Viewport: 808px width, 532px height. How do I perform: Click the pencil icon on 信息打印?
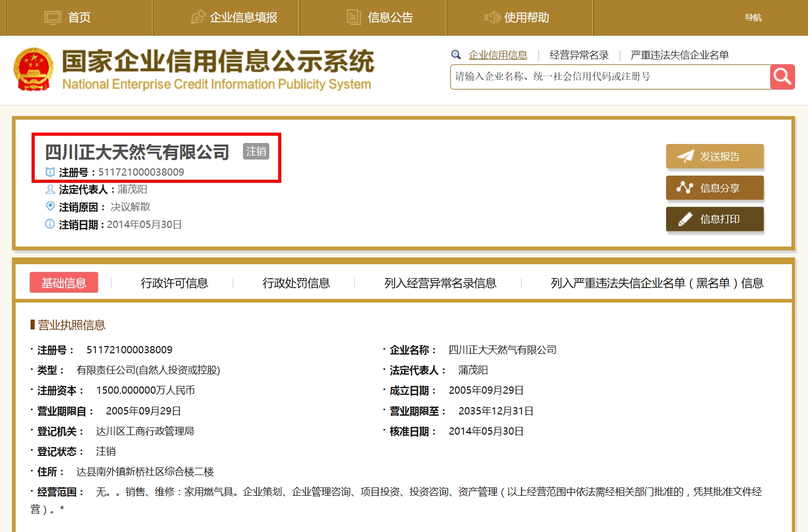685,219
